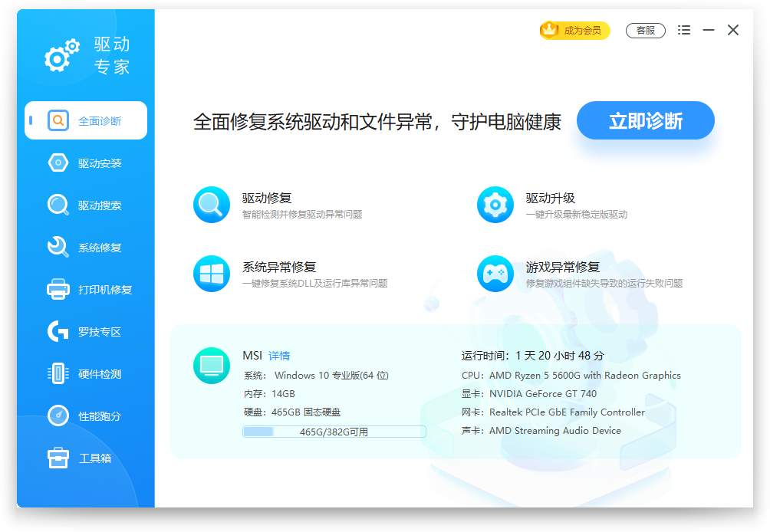Switch to the 工具箱 tab label
This screenshot has width=770, height=532.
(x=95, y=458)
